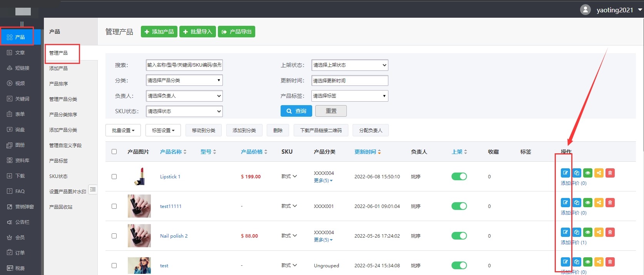Click the green 添加产品 button

159,32
